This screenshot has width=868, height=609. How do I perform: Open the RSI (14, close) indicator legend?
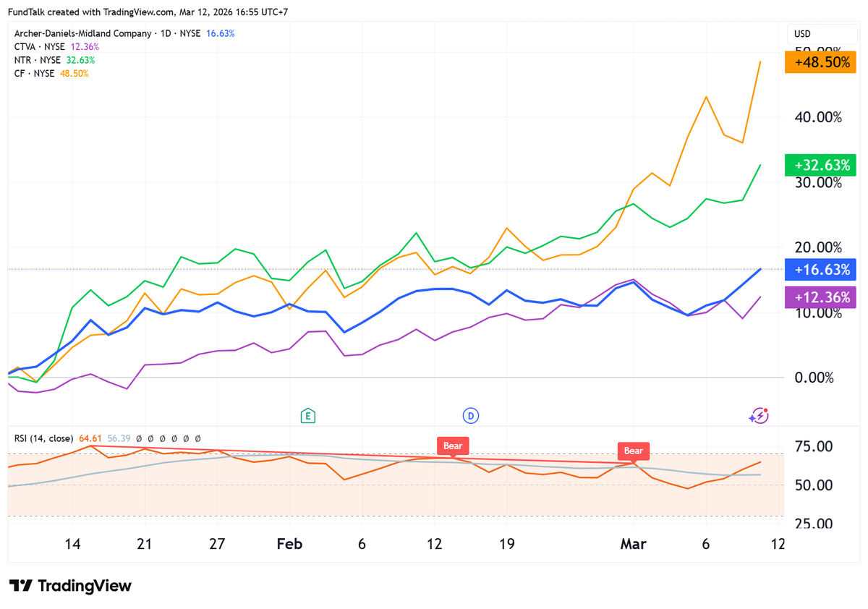click(43, 438)
